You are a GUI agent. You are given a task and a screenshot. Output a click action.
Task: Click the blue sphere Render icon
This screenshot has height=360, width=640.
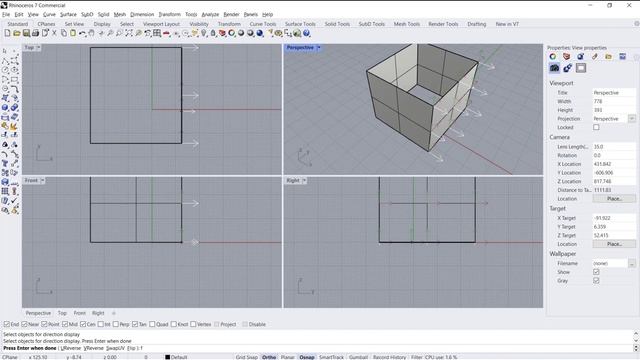click(260, 33)
